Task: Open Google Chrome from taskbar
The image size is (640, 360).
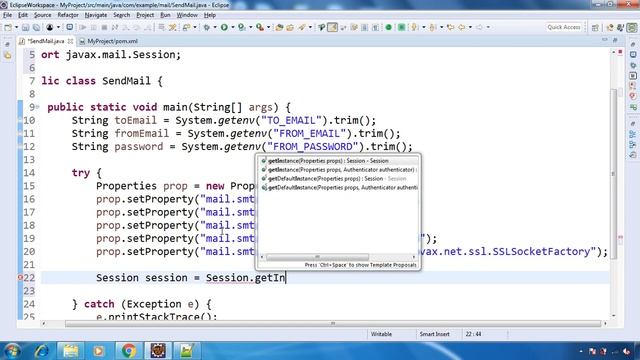Action: (x=129, y=351)
